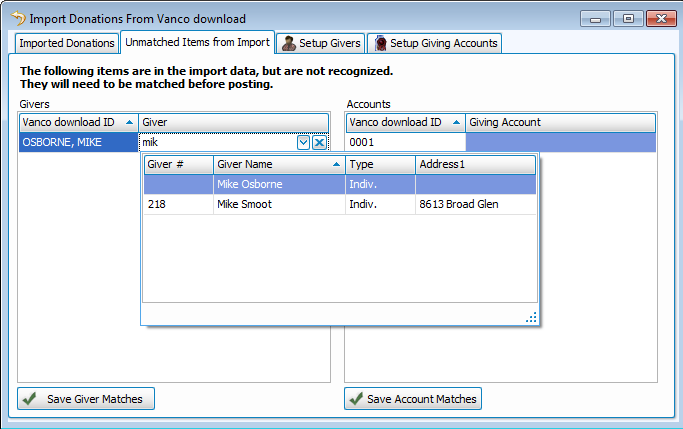Viewport: 683px width, 429px height.
Task: Click the dropdown popup resize grip
Action: [x=531, y=317]
